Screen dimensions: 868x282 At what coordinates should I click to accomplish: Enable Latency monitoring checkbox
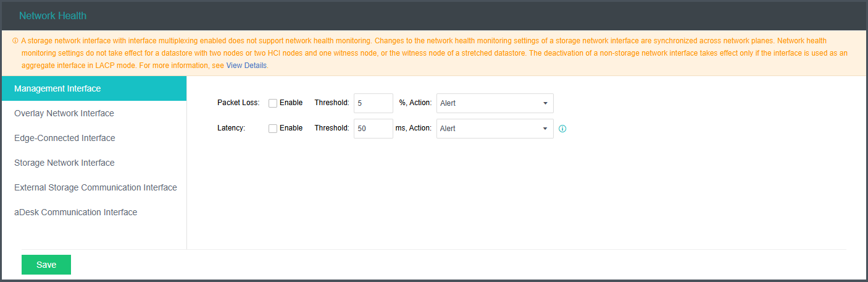(x=273, y=129)
